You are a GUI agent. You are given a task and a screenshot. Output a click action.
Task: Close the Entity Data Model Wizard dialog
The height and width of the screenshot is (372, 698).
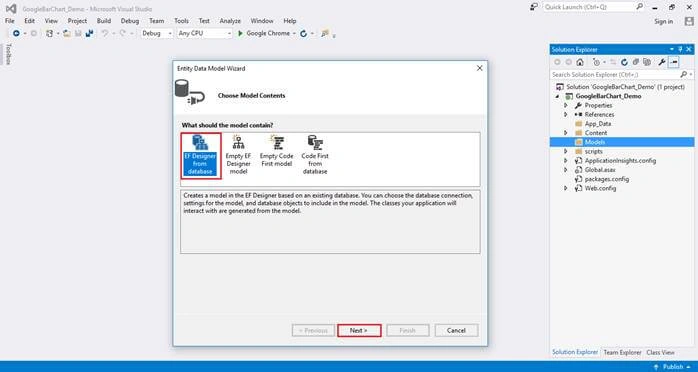479,68
